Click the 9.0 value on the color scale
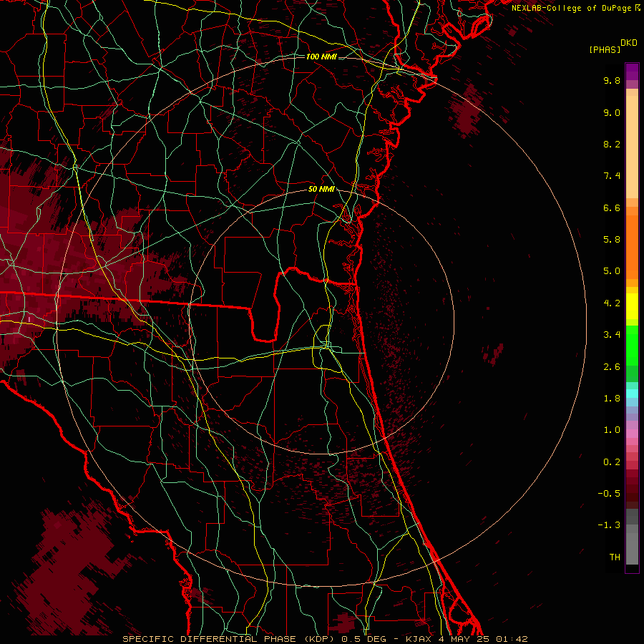 click(x=612, y=112)
